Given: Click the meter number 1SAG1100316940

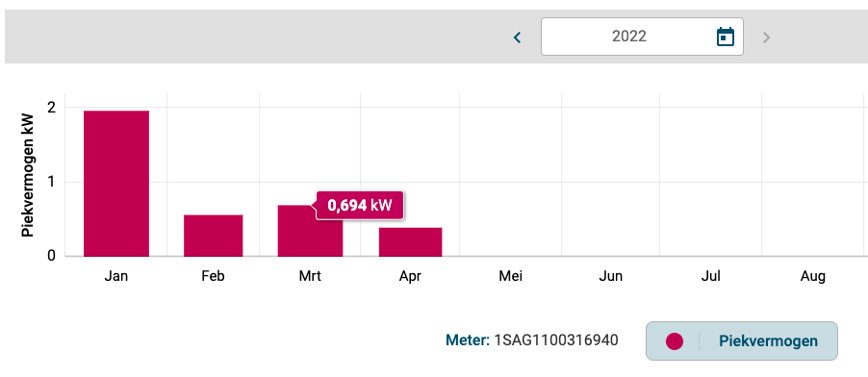Looking at the screenshot, I should tap(556, 340).
